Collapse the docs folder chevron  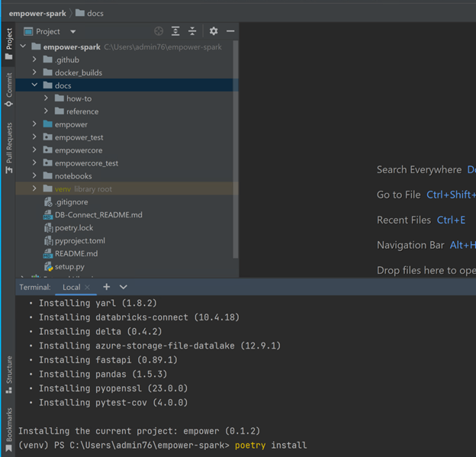point(34,85)
